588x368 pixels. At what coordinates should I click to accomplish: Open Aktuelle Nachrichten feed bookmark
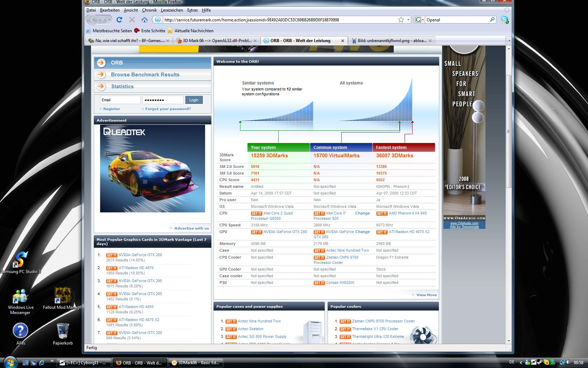(x=191, y=31)
